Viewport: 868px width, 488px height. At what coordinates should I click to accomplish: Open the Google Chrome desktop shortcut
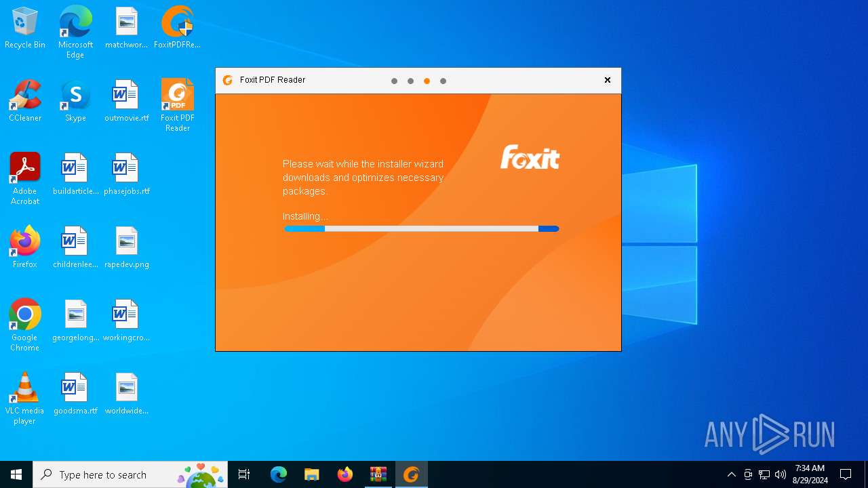(x=25, y=325)
